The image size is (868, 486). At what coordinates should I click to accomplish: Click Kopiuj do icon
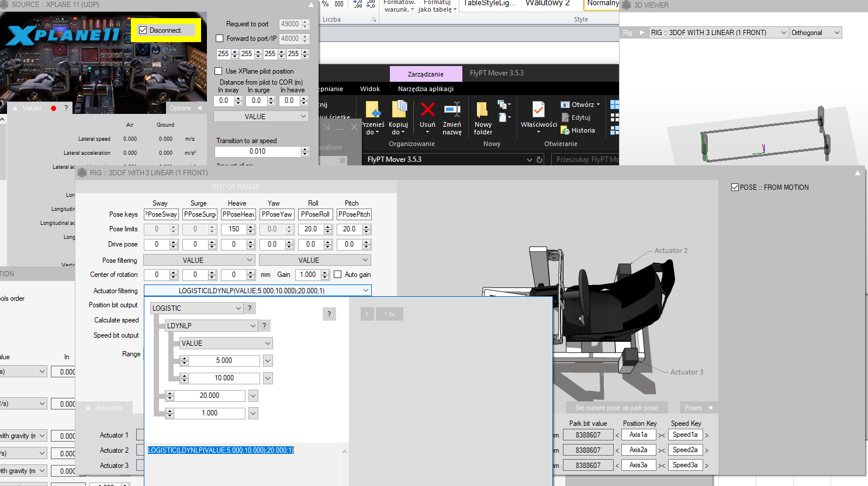399,110
